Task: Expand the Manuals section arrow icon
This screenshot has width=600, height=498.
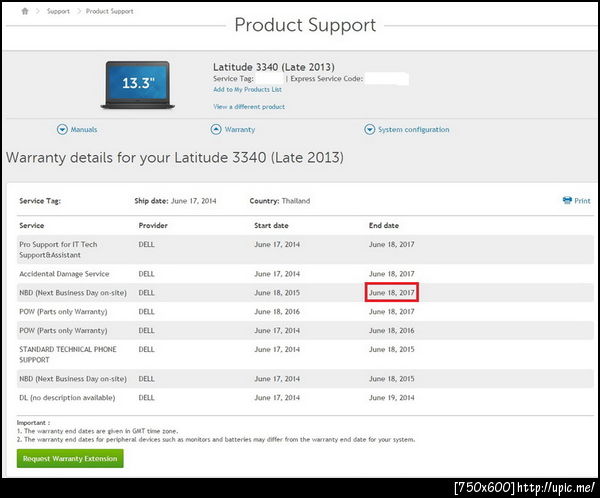Action: 62,129
